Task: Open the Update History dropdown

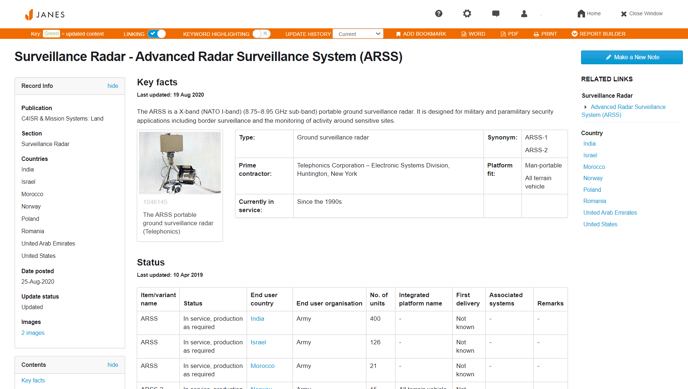Action: (358, 34)
